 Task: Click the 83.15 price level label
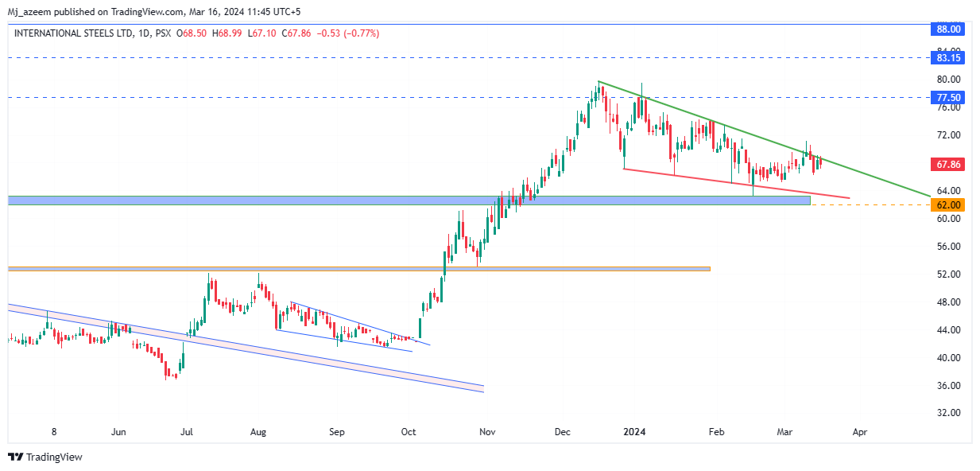(x=949, y=58)
